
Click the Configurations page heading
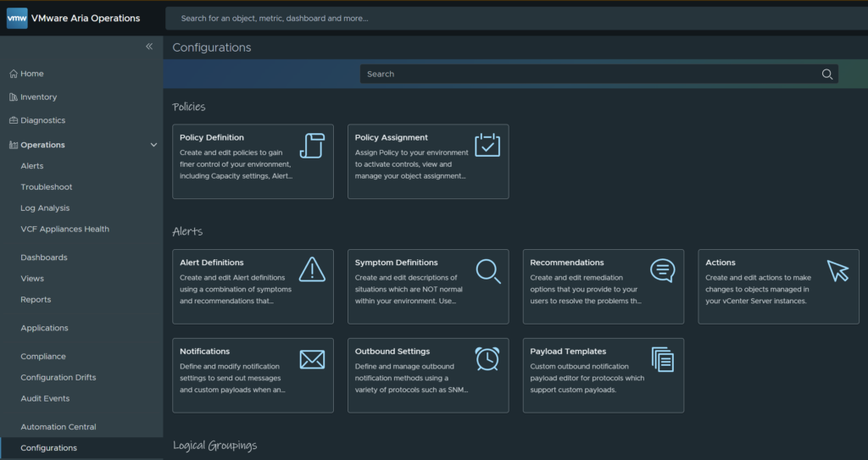click(211, 47)
